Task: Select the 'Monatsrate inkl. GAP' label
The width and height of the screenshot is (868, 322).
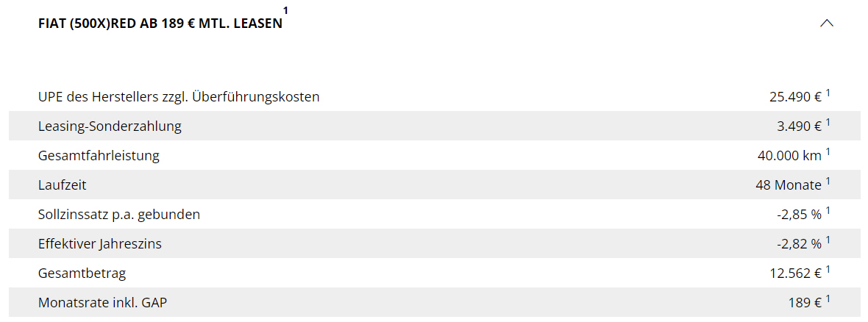Action: 102,303
